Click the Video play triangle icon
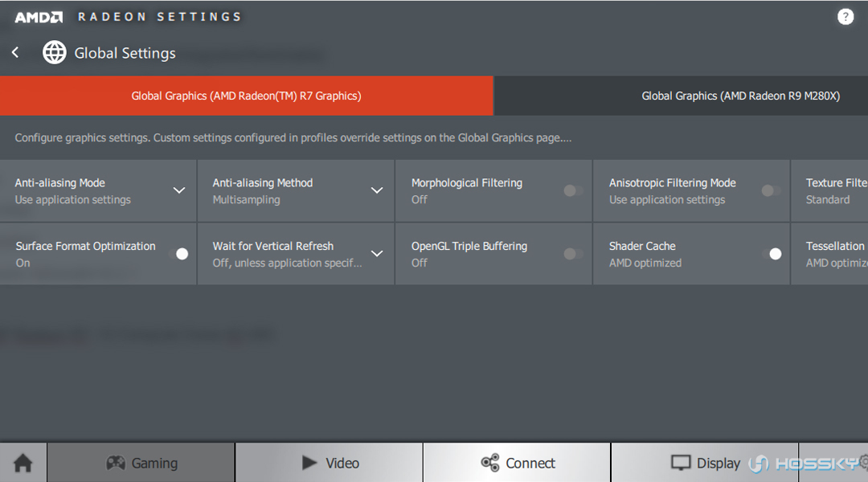Image resolution: width=868 pixels, height=482 pixels. (309, 463)
